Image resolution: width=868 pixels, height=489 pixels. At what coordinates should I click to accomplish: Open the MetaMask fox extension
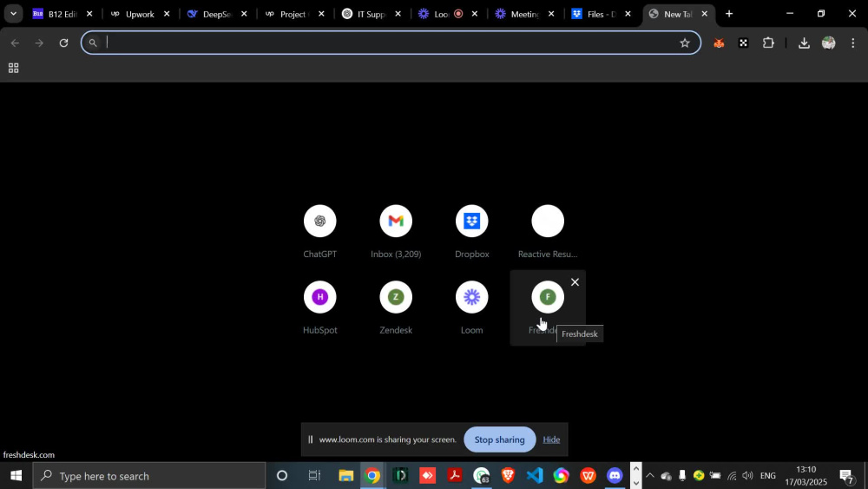(x=719, y=43)
